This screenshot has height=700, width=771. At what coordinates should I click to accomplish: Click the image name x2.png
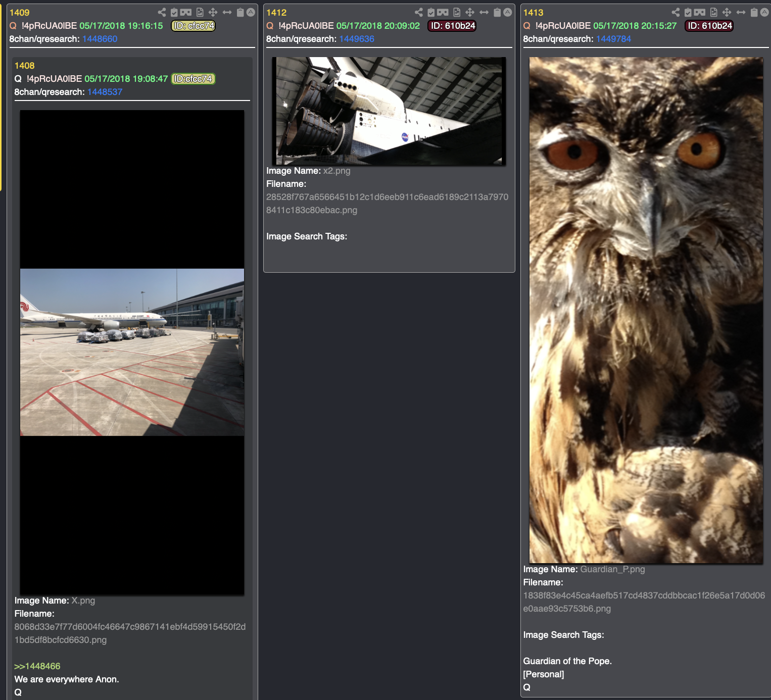[x=337, y=171]
